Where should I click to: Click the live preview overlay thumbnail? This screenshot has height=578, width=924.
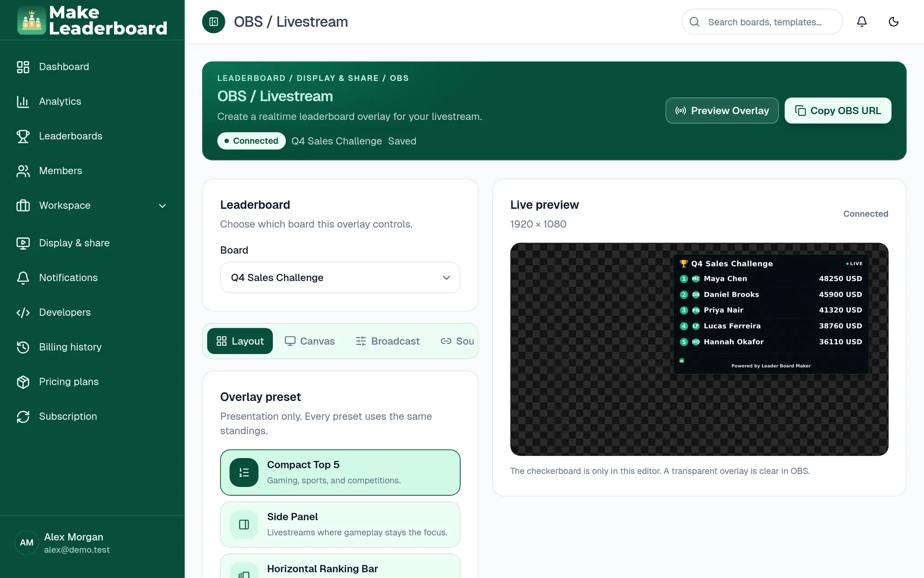point(699,349)
